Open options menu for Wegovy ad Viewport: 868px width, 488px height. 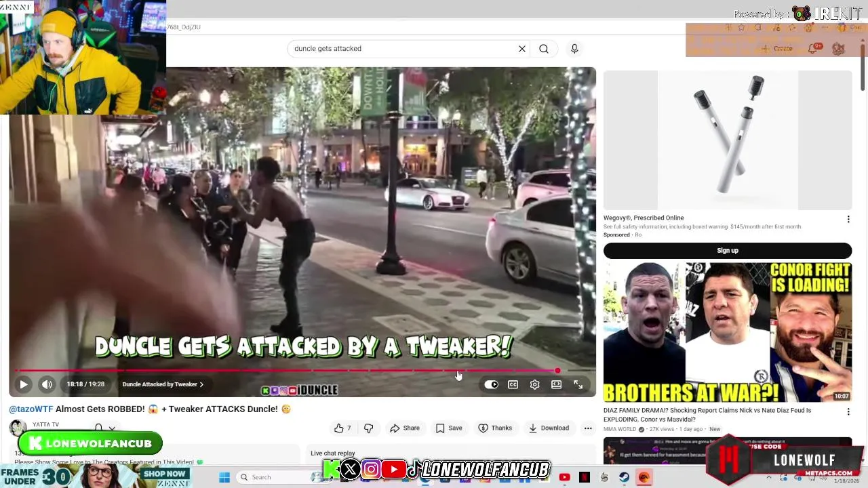[848, 220]
